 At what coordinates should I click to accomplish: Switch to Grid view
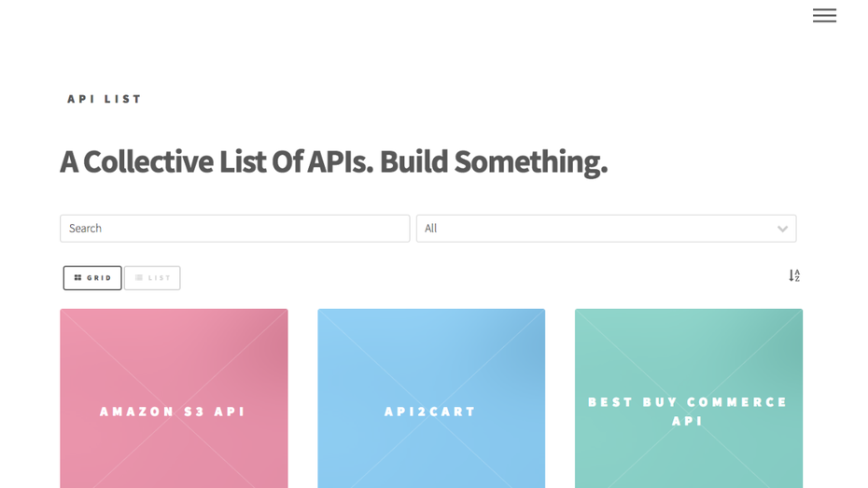[x=92, y=278]
